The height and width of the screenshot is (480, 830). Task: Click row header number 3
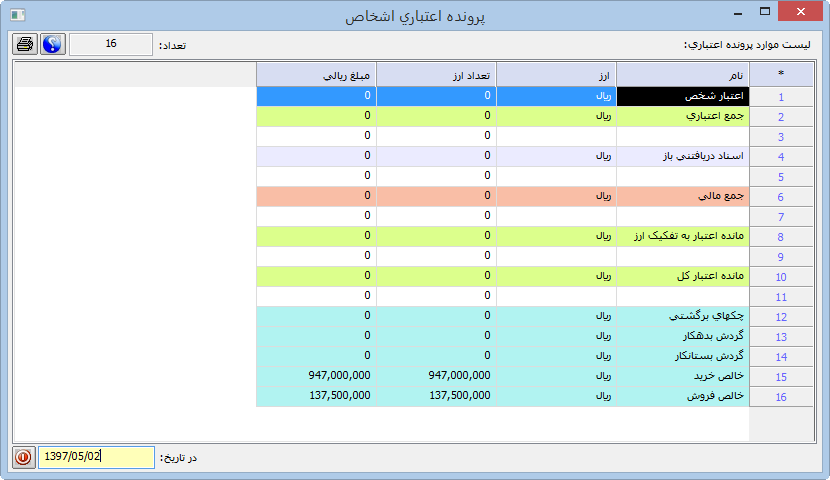click(781, 137)
